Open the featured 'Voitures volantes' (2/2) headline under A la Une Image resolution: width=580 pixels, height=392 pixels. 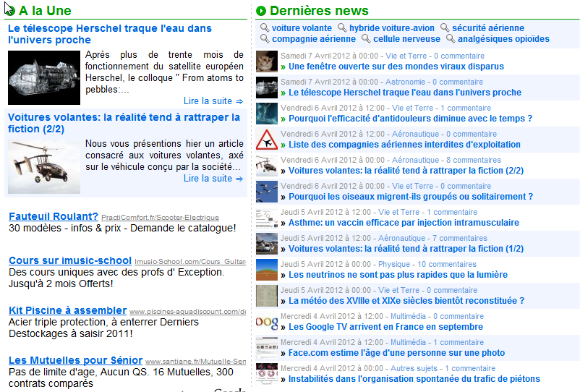tap(124, 123)
